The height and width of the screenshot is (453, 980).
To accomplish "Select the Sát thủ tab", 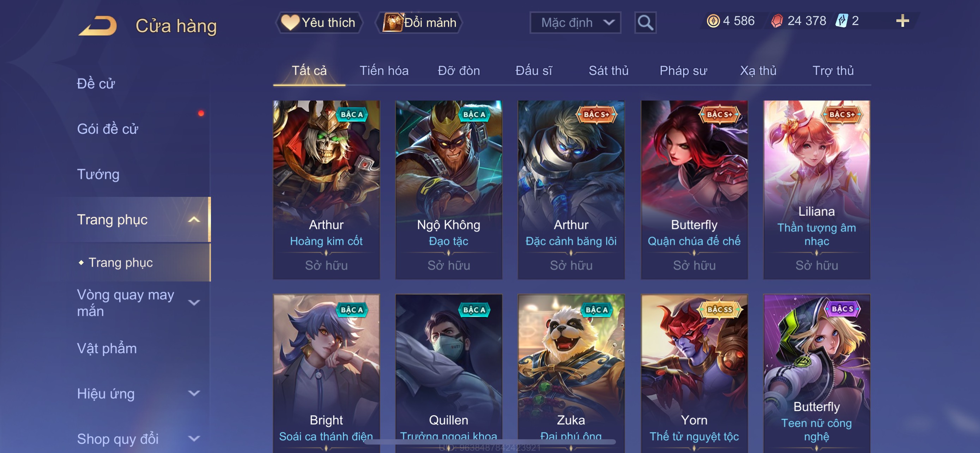I will click(x=608, y=71).
